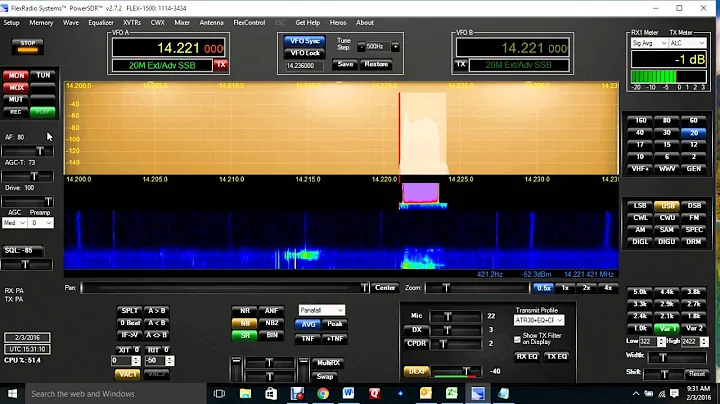Click the VFO A frequency display

click(168, 48)
